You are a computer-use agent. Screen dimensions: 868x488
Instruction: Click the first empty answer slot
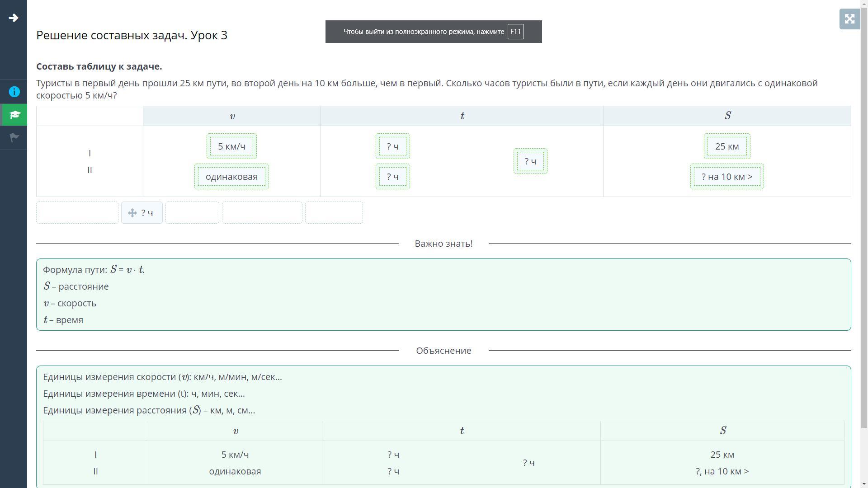pyautogui.click(x=77, y=213)
